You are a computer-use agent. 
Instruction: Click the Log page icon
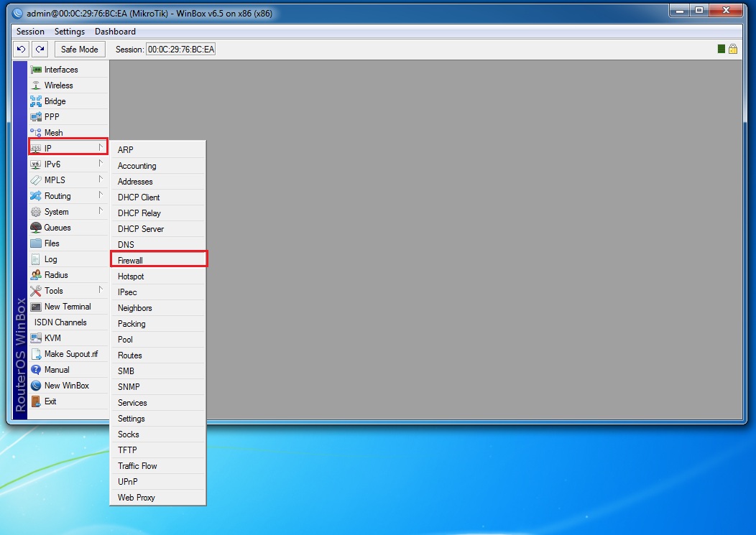pyautogui.click(x=36, y=259)
